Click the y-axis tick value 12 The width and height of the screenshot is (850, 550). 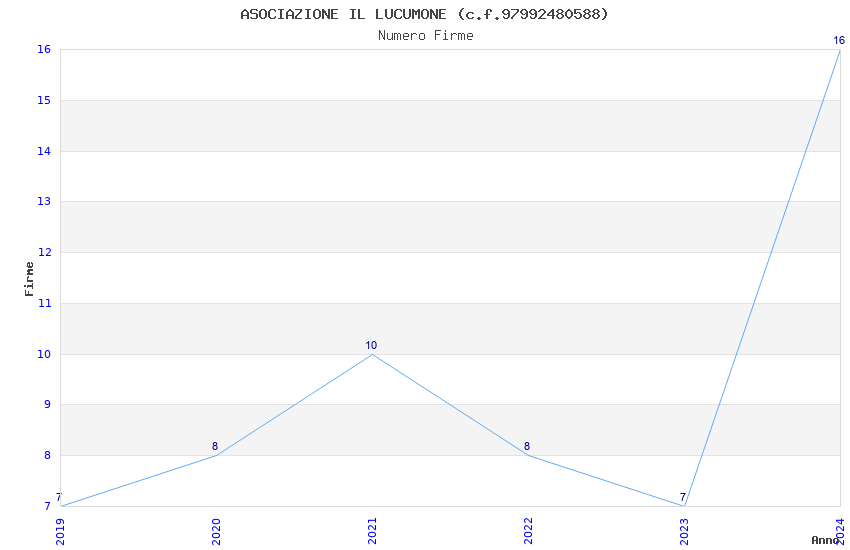(x=44, y=253)
